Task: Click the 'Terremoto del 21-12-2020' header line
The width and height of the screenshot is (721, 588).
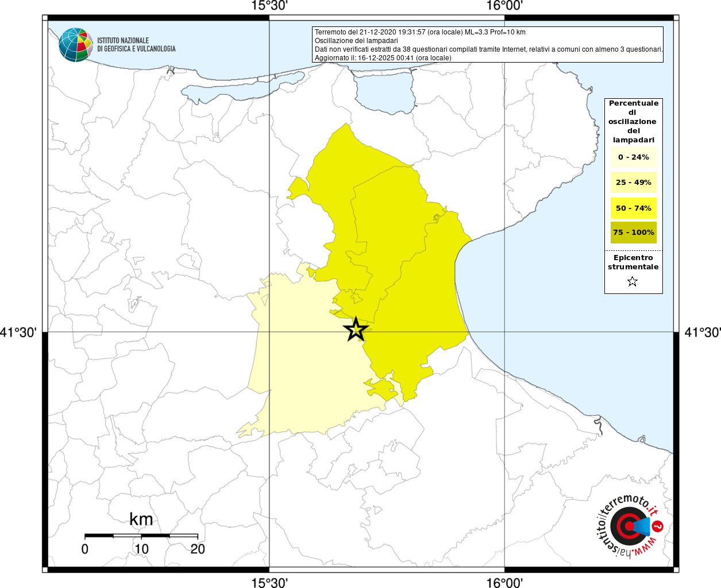Action: click(420, 32)
